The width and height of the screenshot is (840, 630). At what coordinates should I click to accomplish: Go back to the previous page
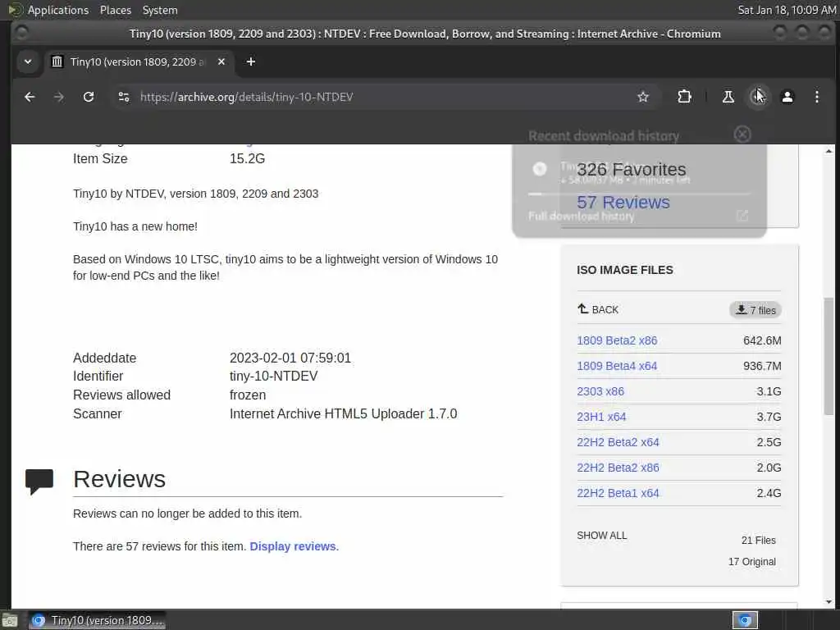tap(30, 97)
